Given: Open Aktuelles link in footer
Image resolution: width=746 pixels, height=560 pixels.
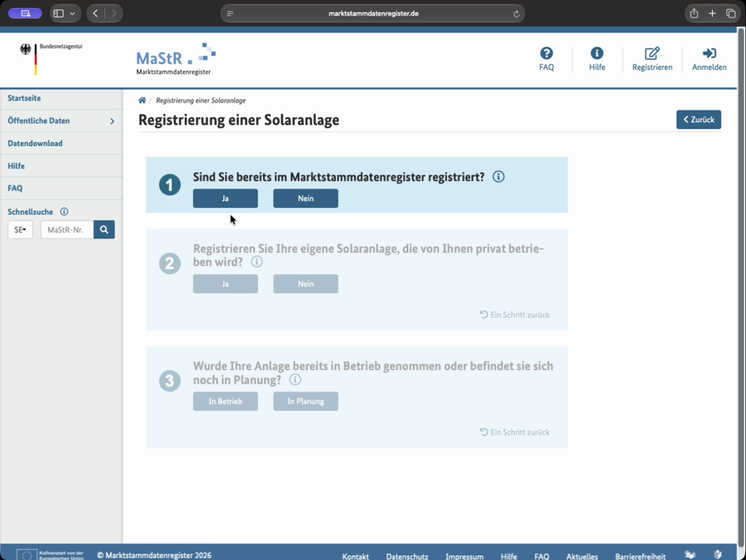Looking at the screenshot, I should (x=582, y=556).
